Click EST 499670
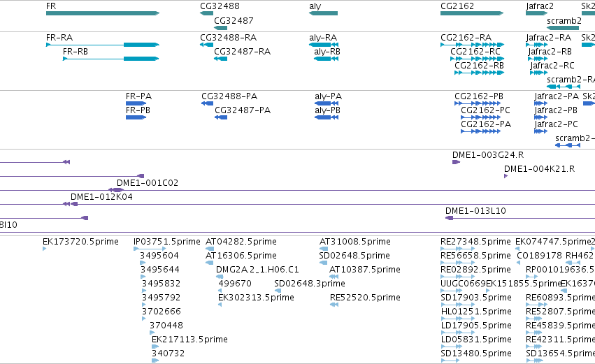Screen dimensions: 595x364 tap(235, 284)
